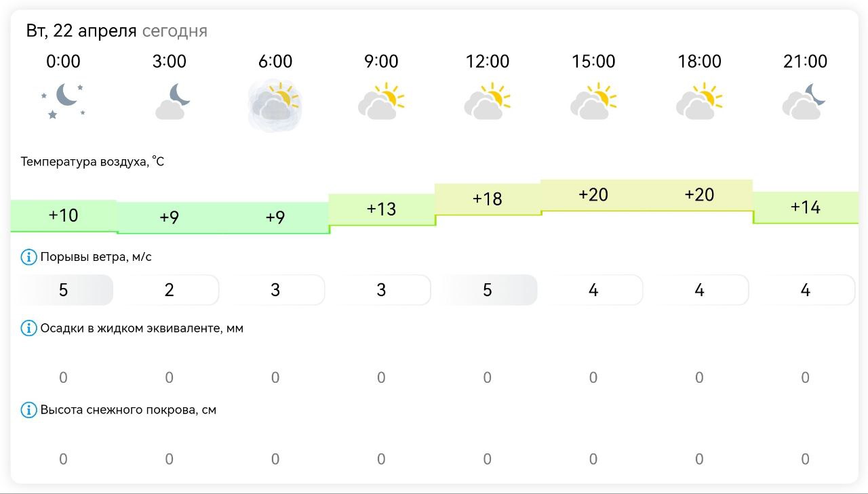Screen dimensions: 868x494
Task: Click the wind gust value 5 at 0:00
Action: tap(63, 290)
